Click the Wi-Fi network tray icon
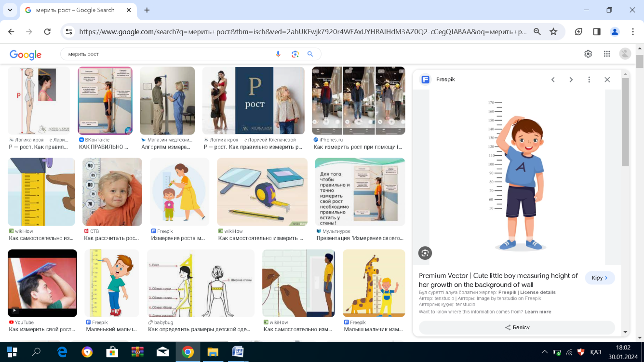The width and height of the screenshot is (644, 362). [569, 352]
